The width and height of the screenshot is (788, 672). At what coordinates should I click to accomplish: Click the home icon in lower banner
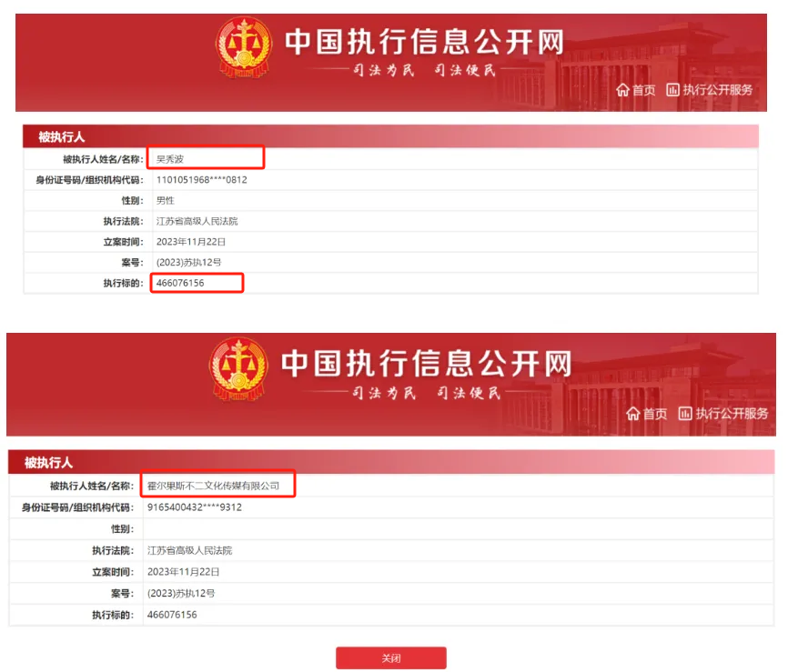(x=633, y=414)
